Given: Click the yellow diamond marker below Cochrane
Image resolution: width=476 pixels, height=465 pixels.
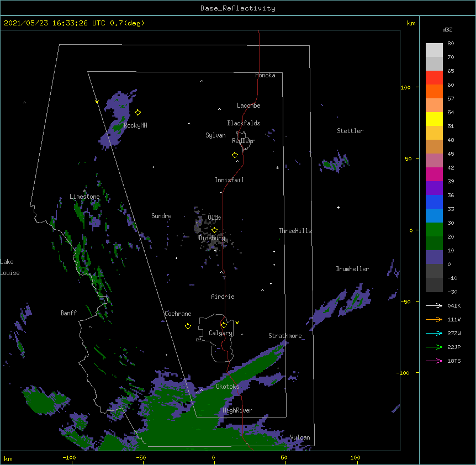Looking at the screenshot, I should click(x=188, y=326).
